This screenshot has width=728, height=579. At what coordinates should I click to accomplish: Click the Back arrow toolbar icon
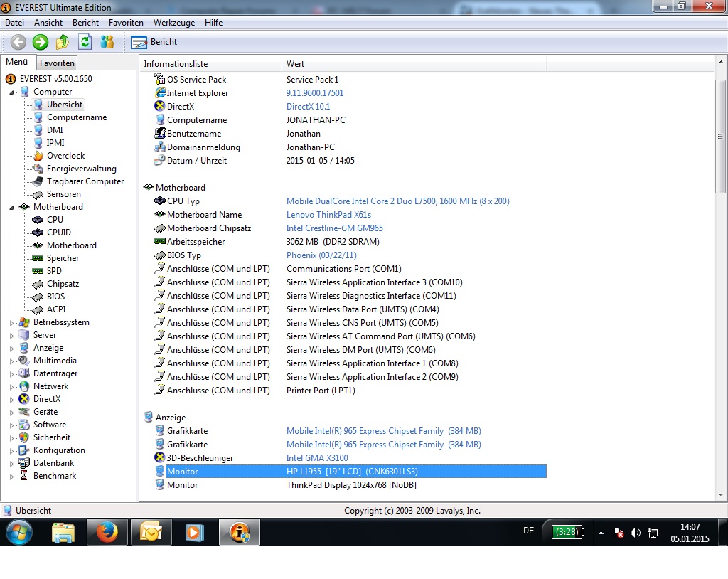(18, 42)
